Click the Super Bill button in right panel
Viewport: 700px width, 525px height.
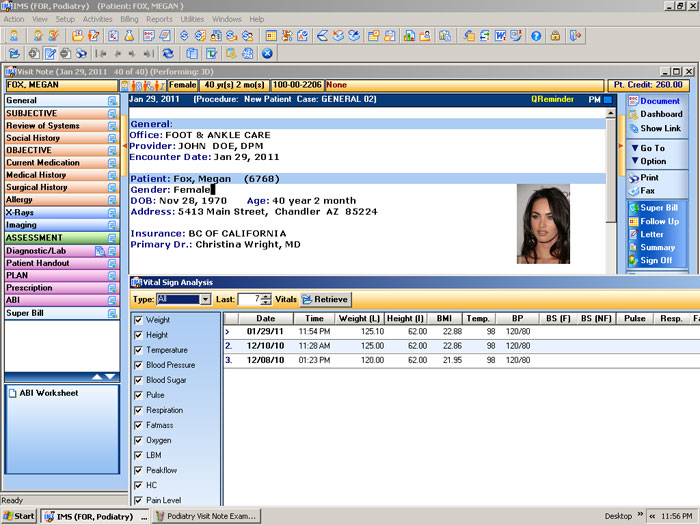click(654, 208)
